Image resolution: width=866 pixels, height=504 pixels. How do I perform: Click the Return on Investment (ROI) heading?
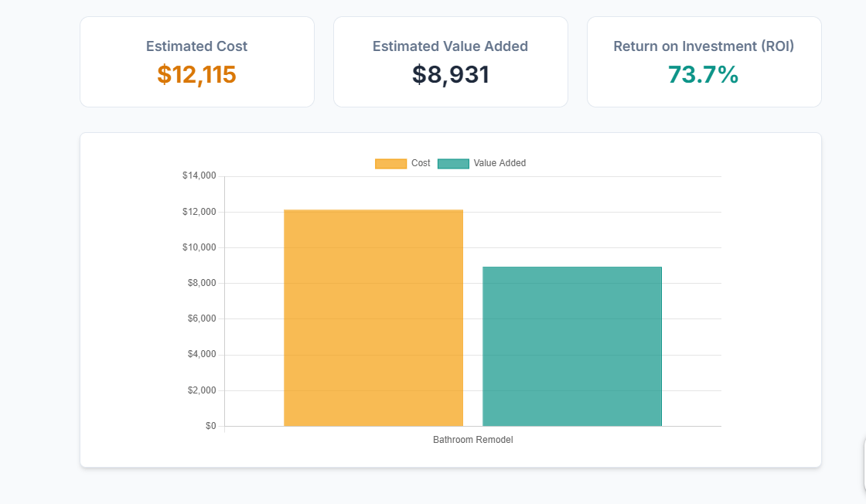coord(704,46)
